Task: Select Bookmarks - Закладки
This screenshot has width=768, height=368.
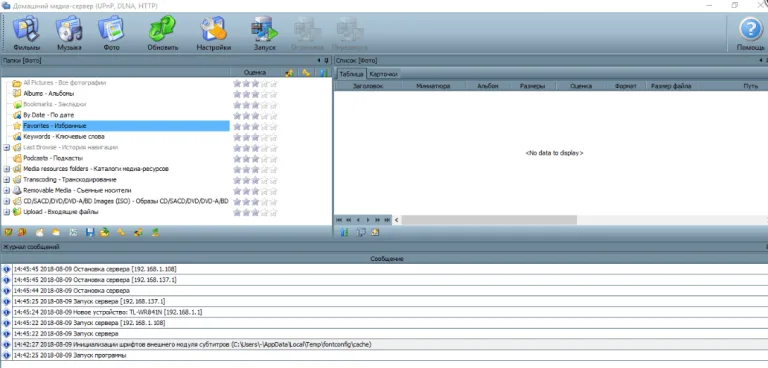Action: point(55,104)
